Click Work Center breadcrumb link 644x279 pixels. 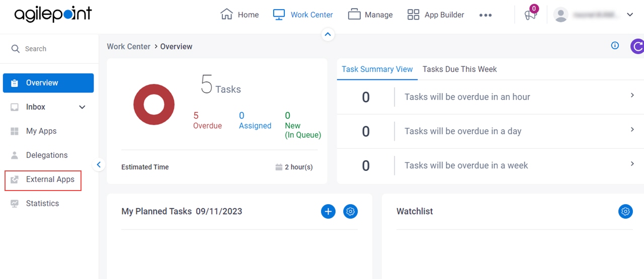(128, 46)
